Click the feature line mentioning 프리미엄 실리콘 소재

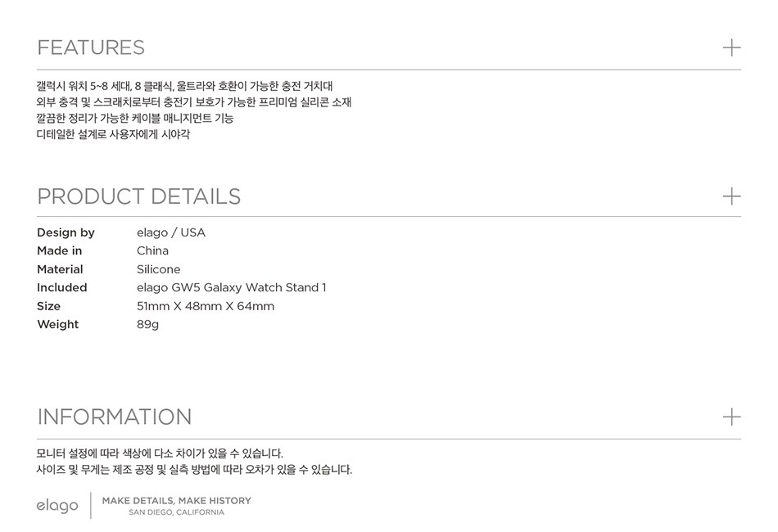click(x=194, y=102)
